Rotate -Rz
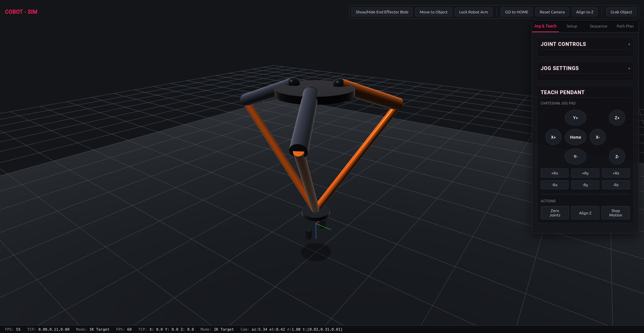This screenshot has height=333, width=644. tap(616, 185)
